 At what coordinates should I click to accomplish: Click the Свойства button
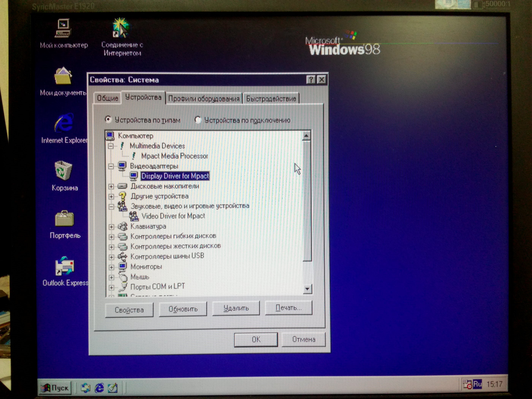click(x=129, y=310)
